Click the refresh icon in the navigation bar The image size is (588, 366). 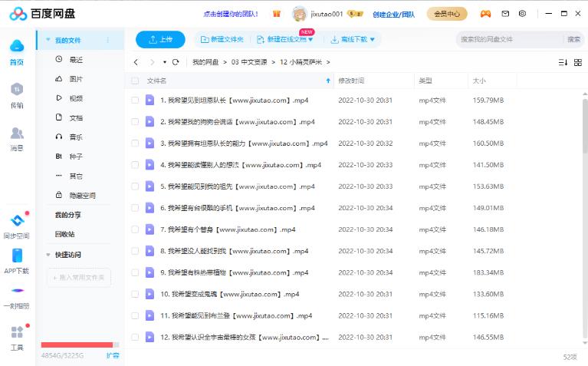tap(176, 62)
